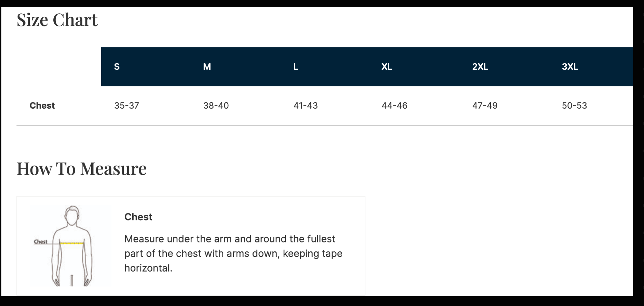Click the 50-53 chest measurement cell
This screenshot has height=306, width=644.
coord(574,106)
